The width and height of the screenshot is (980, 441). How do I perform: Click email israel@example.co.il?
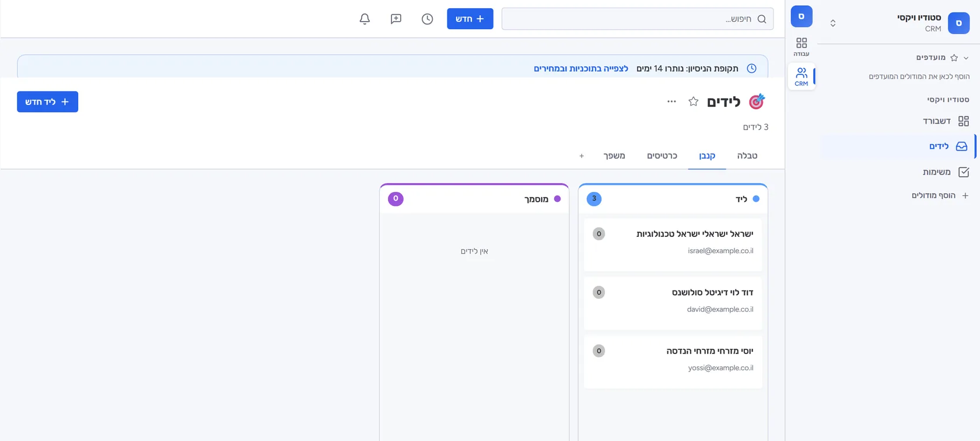point(720,251)
